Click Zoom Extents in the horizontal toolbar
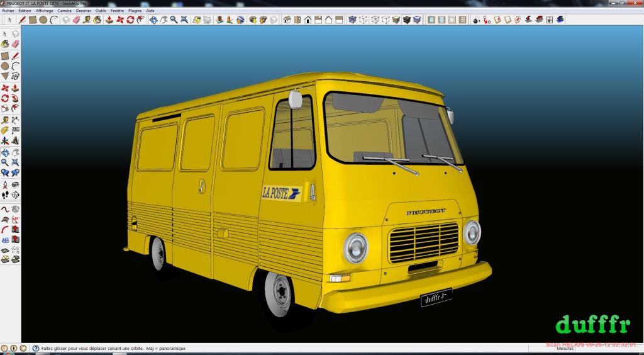644x355 pixels. coord(184,20)
